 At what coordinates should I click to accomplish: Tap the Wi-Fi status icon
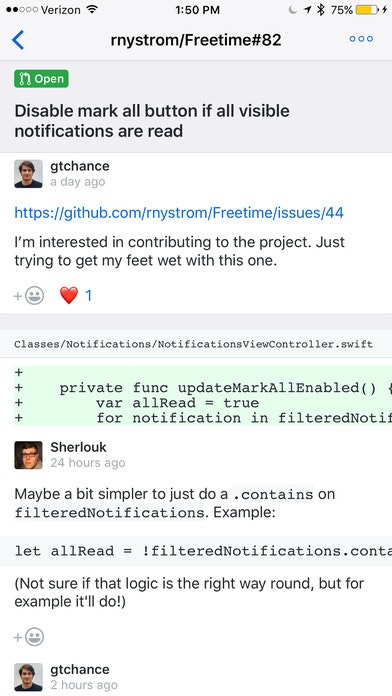(92, 10)
